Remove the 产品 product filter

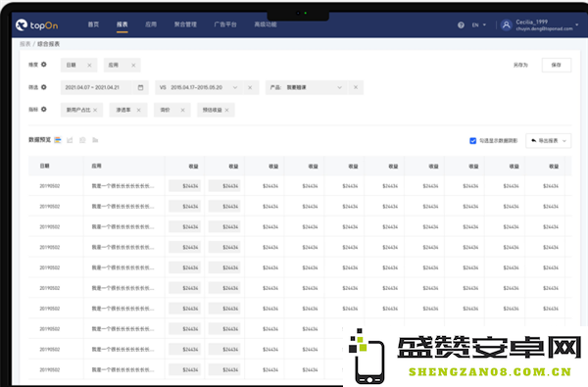(x=356, y=87)
